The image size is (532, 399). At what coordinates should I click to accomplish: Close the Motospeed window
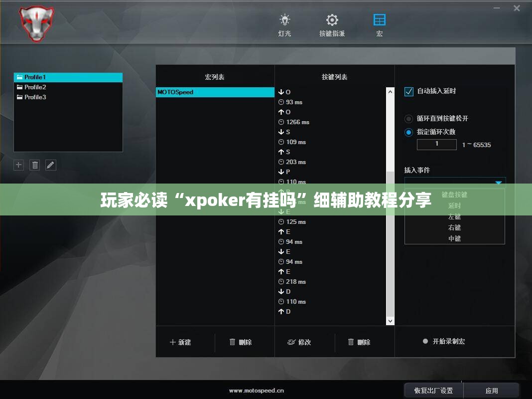517,8
